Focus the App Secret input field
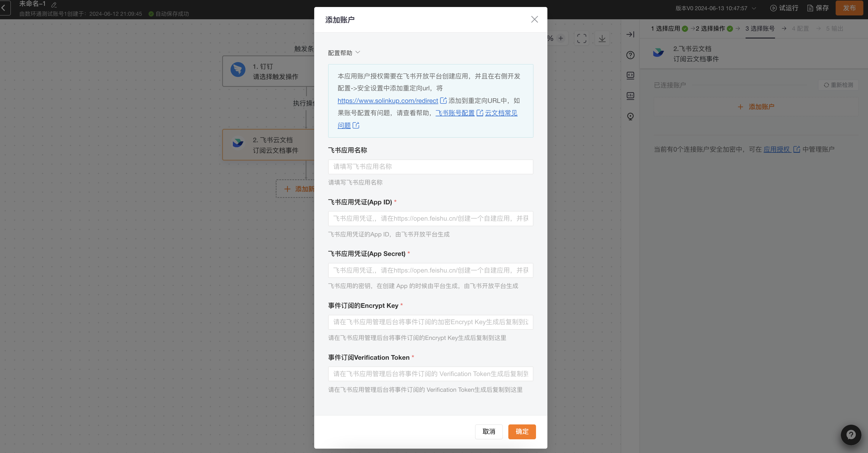Image resolution: width=868 pixels, height=453 pixels. tap(431, 270)
